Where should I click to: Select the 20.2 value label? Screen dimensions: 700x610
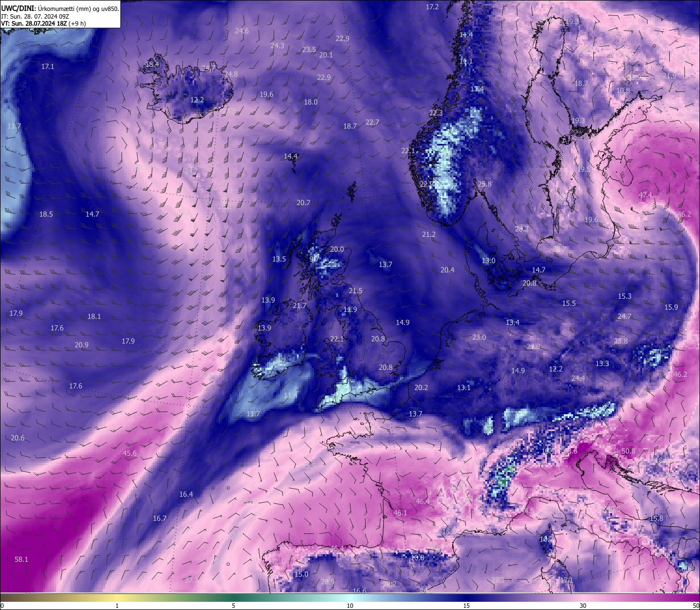click(421, 387)
